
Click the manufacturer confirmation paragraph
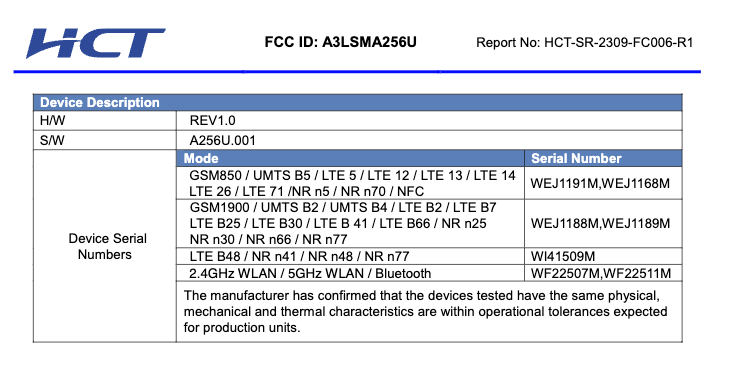(x=425, y=312)
